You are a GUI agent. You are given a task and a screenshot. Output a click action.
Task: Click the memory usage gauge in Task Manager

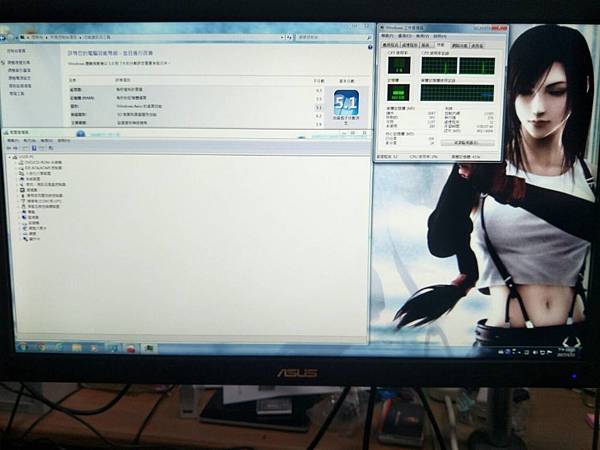click(x=398, y=92)
